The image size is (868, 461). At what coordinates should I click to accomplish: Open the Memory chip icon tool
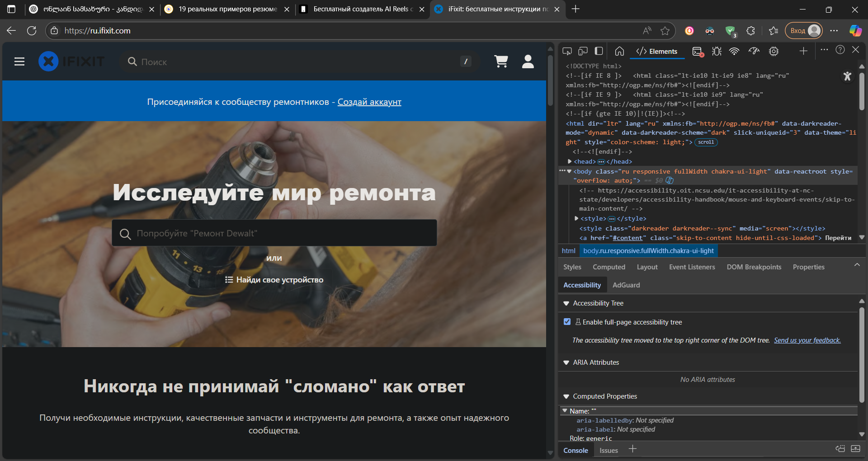(x=774, y=51)
